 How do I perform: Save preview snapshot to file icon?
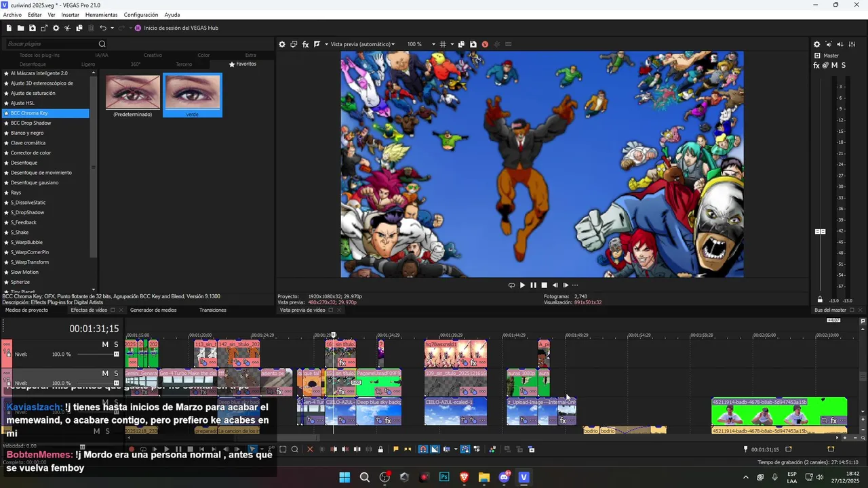473,44
